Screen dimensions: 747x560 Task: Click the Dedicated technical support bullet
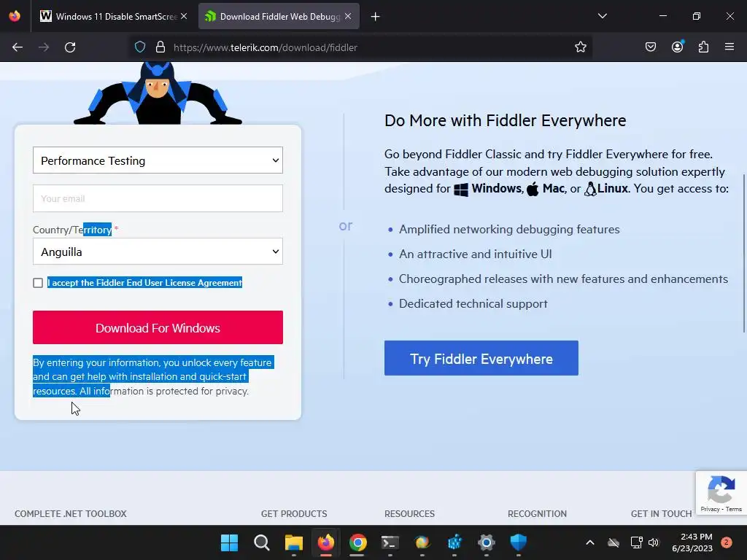(x=473, y=304)
